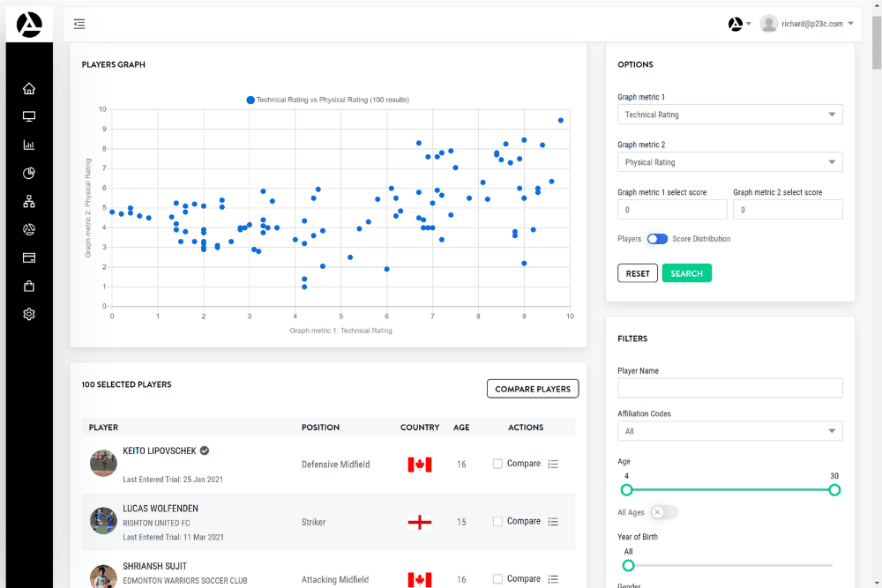Enable the All Ages toggle

point(664,512)
